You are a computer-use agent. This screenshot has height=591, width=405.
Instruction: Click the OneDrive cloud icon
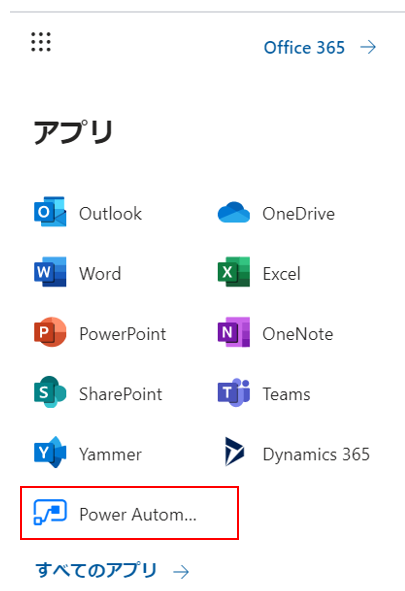pyautogui.click(x=234, y=212)
